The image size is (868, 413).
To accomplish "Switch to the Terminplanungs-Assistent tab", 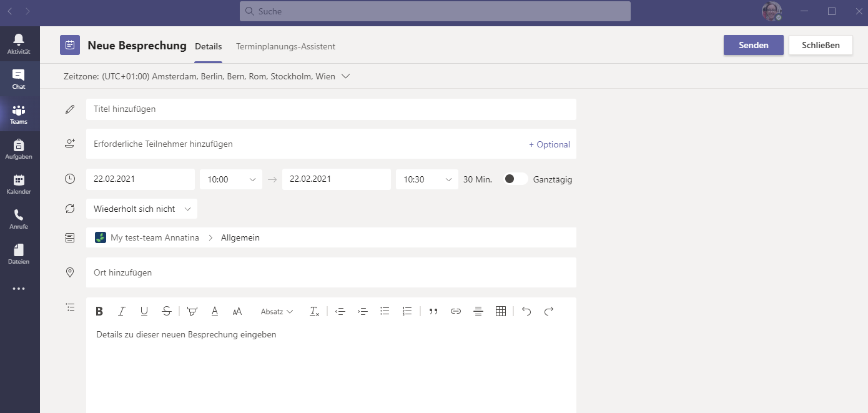I will (x=285, y=46).
